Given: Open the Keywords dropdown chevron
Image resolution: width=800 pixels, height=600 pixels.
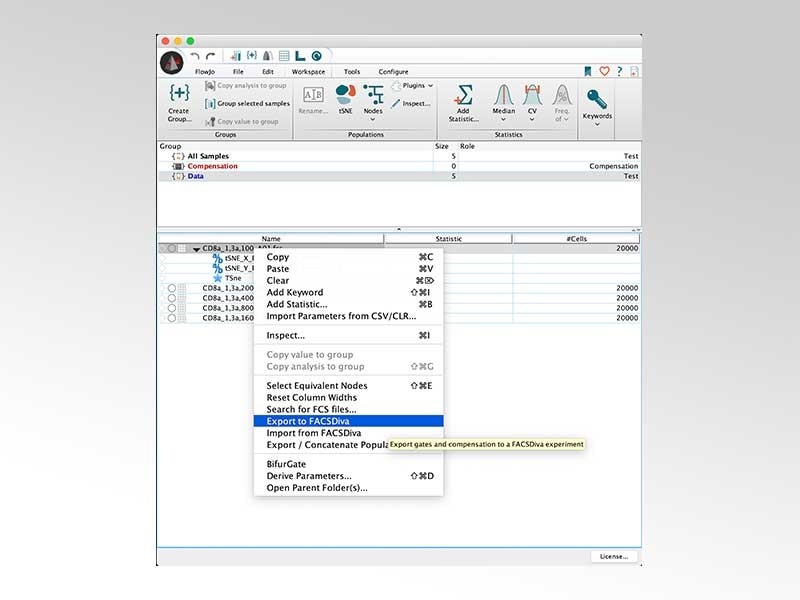Looking at the screenshot, I should (x=597, y=124).
